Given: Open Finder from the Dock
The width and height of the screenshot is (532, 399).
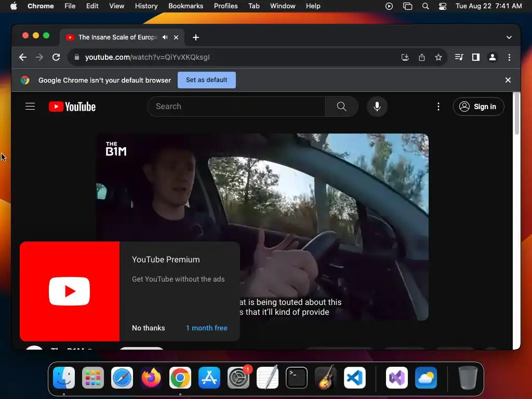Looking at the screenshot, I should coord(64,378).
